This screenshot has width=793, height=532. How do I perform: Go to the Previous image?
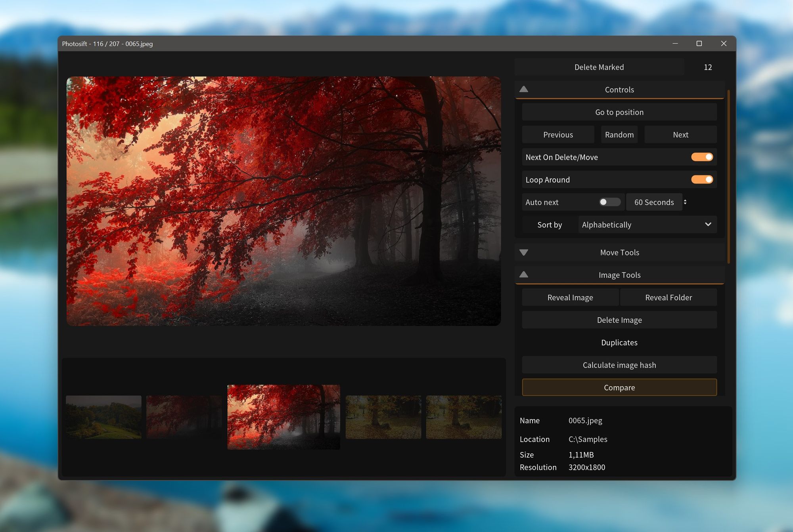click(x=558, y=135)
